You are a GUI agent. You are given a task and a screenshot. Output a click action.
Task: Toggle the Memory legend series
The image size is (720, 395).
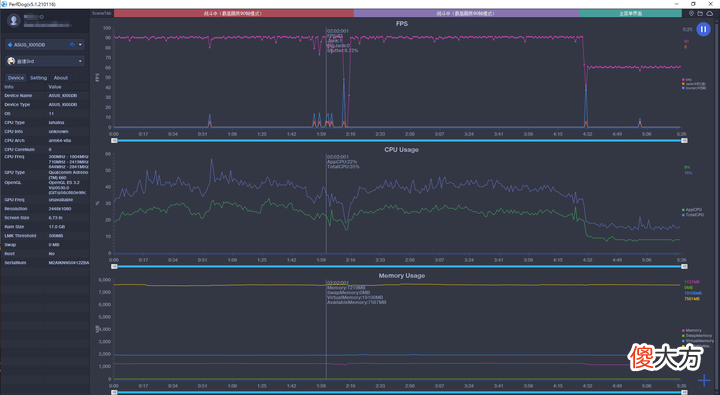point(692,330)
